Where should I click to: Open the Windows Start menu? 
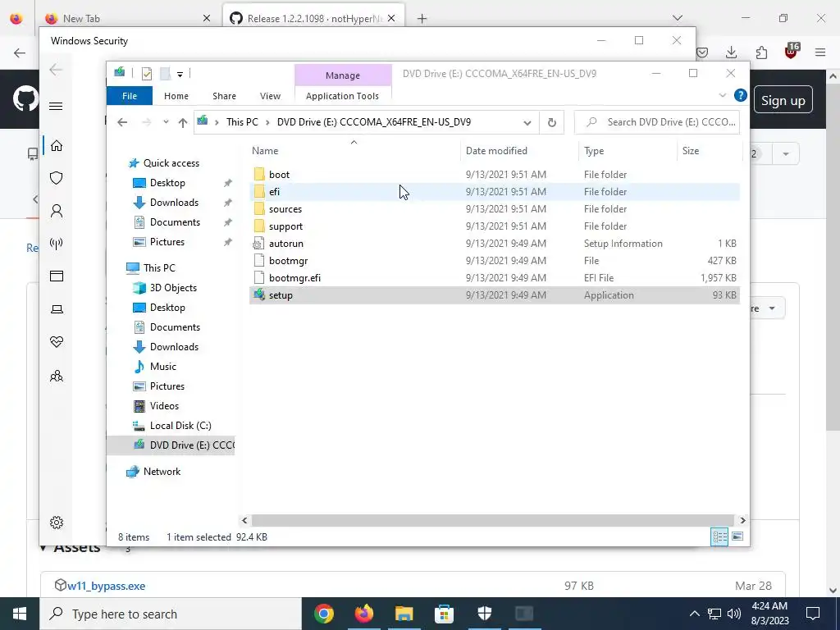20,614
